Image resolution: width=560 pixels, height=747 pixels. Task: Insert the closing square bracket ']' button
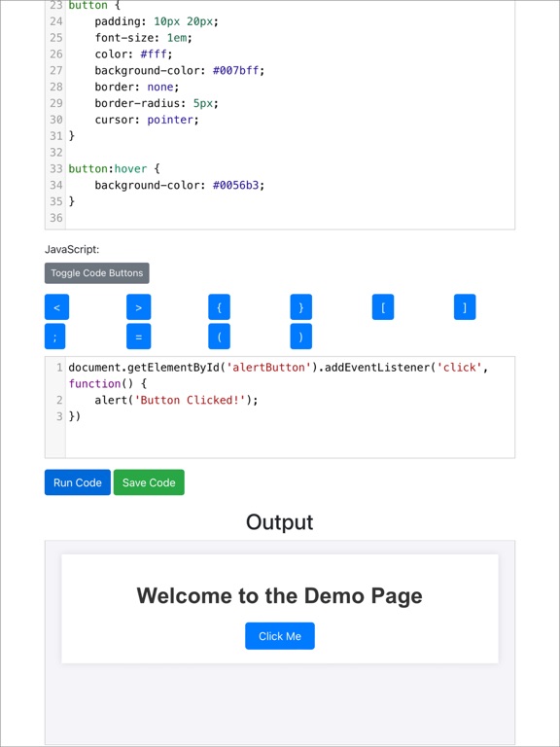(x=465, y=307)
